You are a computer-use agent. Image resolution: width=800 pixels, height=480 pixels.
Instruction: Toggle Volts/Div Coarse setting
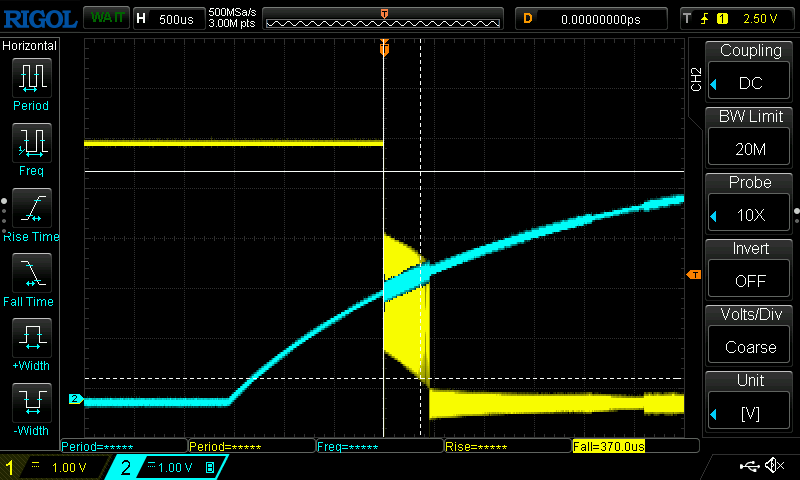(x=750, y=336)
